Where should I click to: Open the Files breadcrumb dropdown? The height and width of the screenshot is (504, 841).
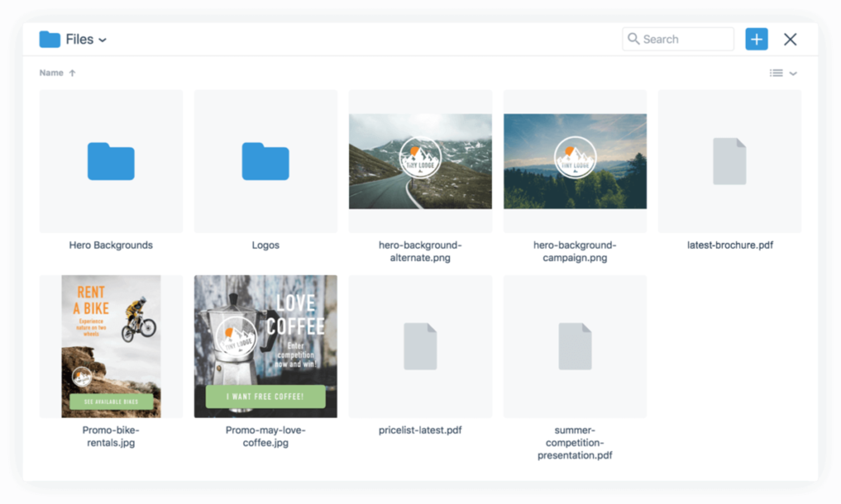(x=103, y=39)
